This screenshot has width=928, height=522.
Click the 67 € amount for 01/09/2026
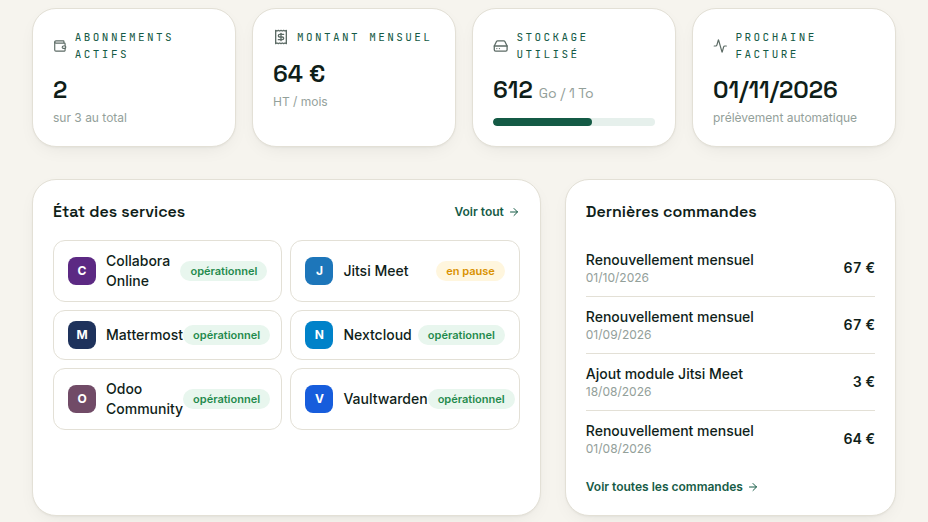[859, 324]
